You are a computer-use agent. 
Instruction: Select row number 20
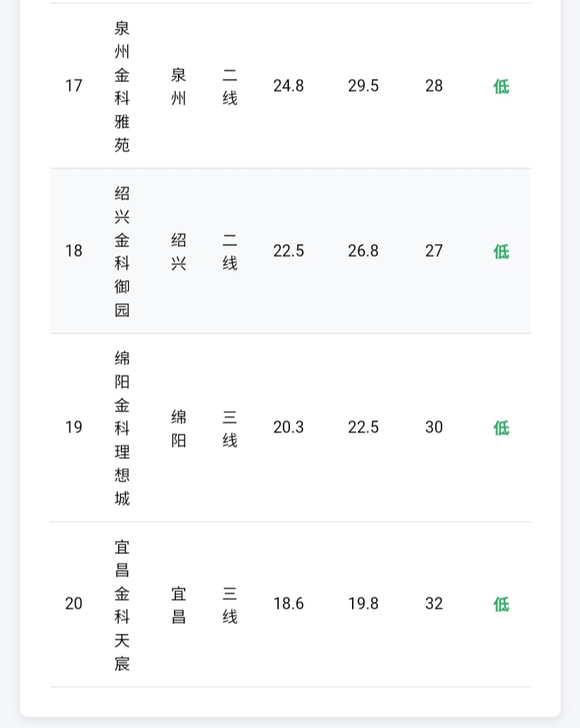pos(74,604)
